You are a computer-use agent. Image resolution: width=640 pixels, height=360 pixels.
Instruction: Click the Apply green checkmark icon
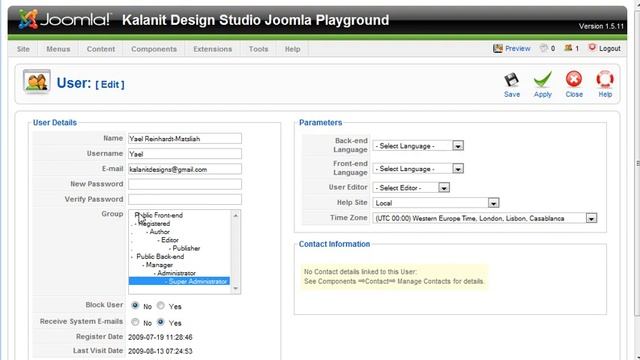click(x=542, y=80)
